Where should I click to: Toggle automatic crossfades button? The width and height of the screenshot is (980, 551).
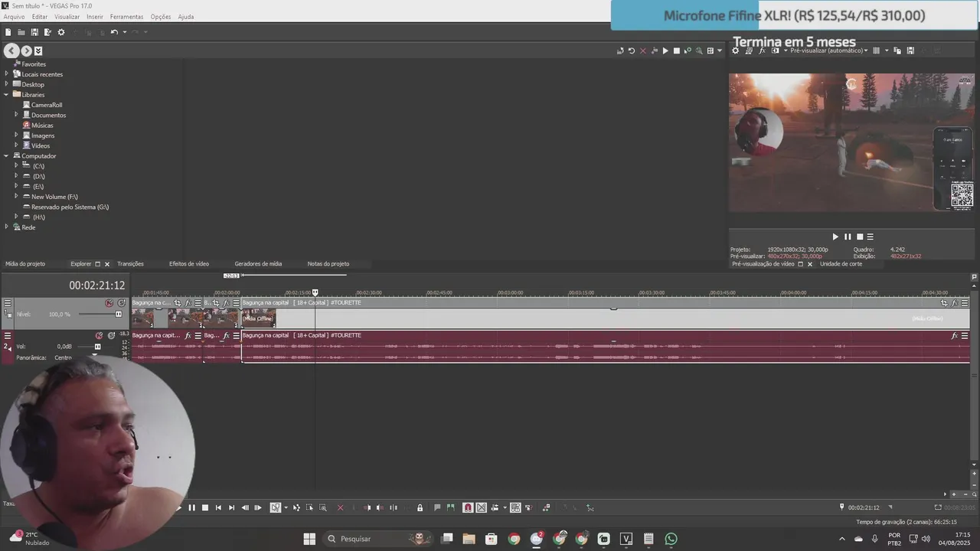[481, 507]
